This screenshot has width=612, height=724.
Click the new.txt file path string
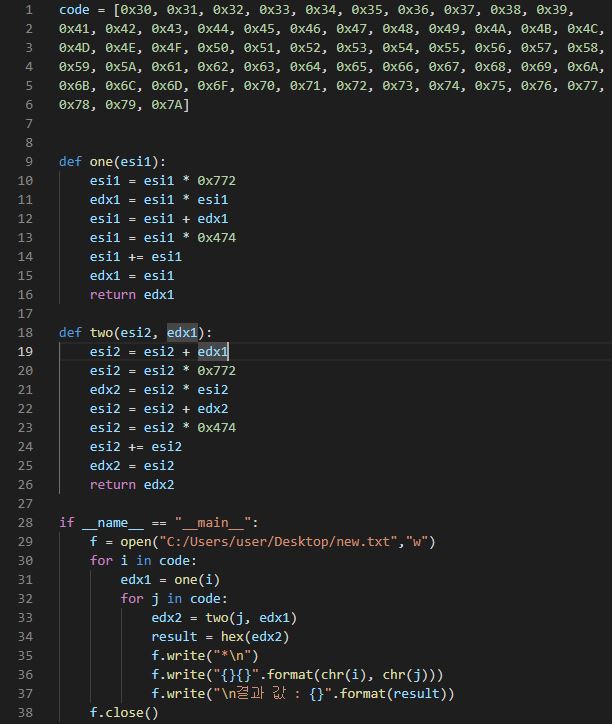tap(279, 542)
